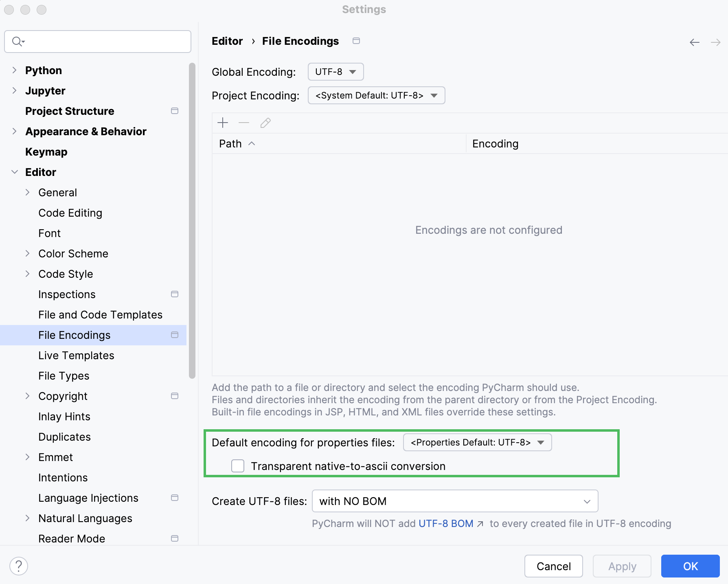Click the Edit path pencil icon
This screenshot has width=728, height=584.
pos(265,123)
